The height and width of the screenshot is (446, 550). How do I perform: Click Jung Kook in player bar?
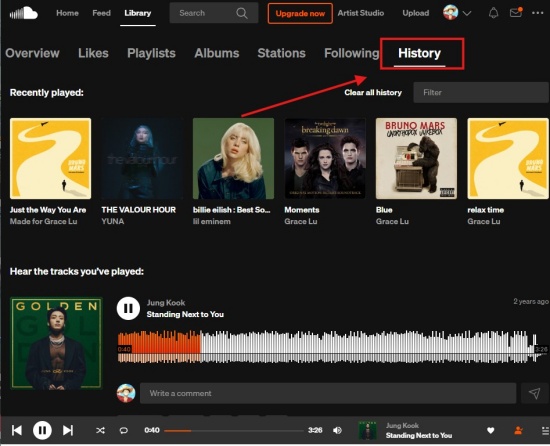[402, 425]
